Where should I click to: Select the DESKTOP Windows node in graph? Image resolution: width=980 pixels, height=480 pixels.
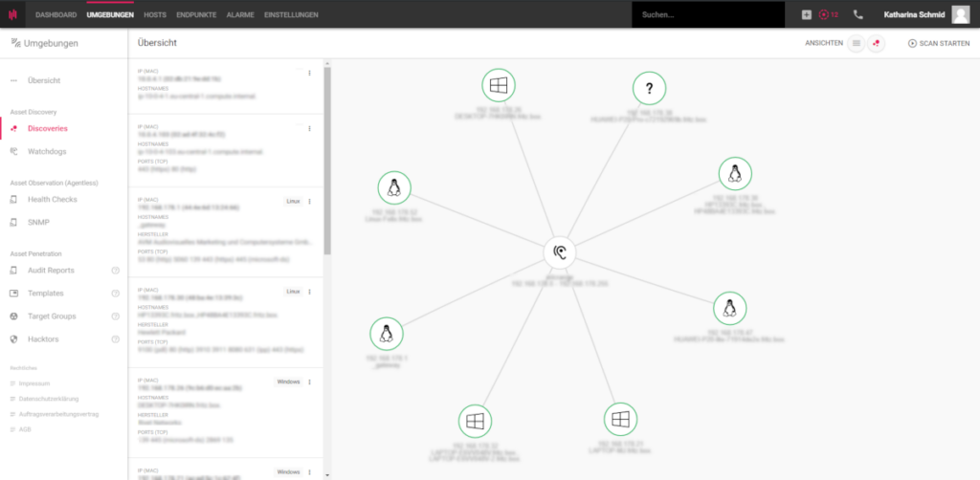(x=499, y=85)
